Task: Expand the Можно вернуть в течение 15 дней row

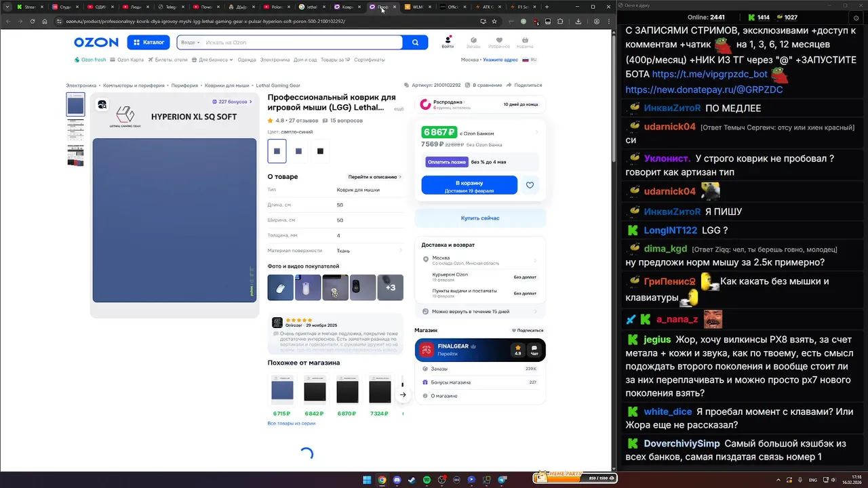Action: [x=480, y=312]
